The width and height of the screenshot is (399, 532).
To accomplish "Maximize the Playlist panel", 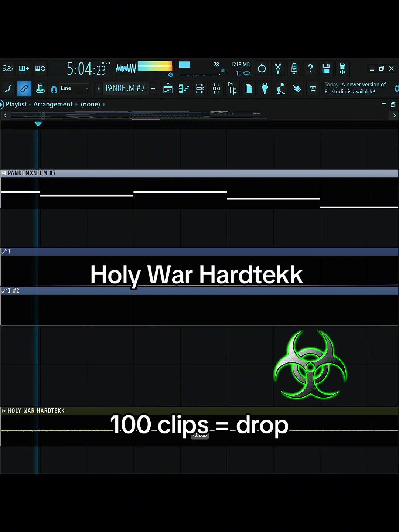I will 393,105.
